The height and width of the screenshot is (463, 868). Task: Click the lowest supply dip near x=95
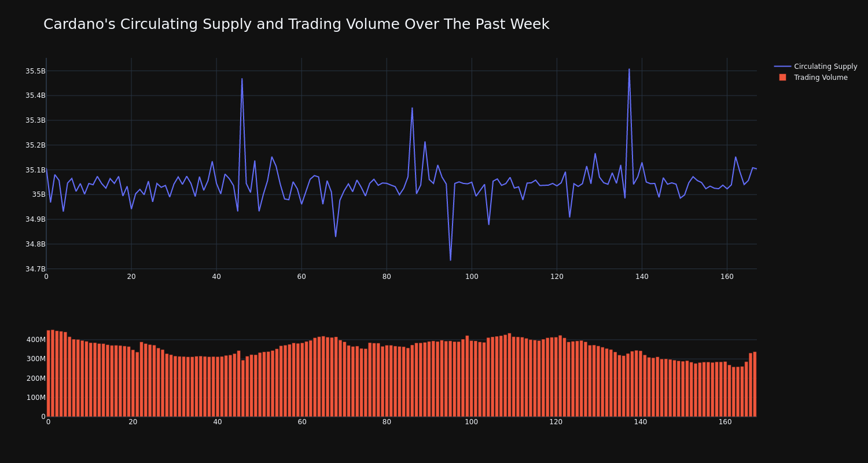click(450, 260)
